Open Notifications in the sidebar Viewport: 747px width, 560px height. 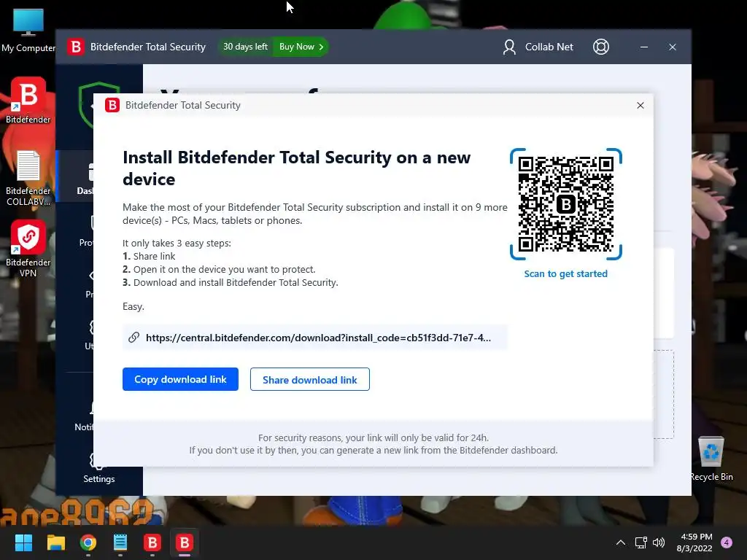pos(85,416)
